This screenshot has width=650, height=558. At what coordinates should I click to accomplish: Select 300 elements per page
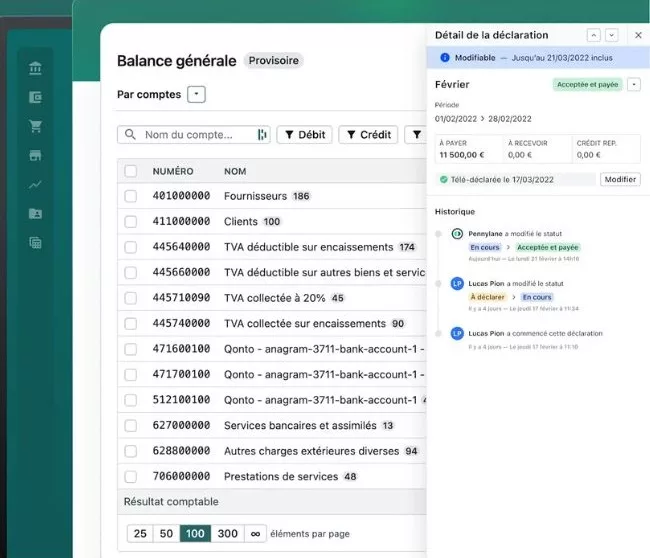[x=228, y=534]
